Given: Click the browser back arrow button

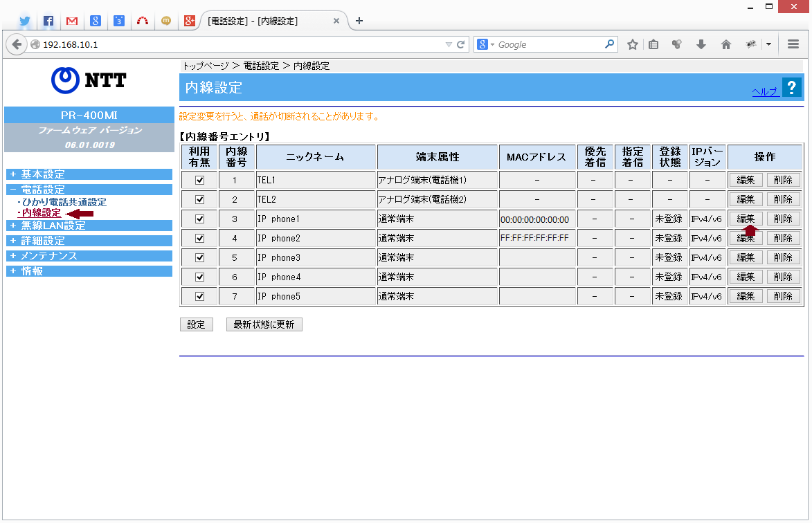Looking at the screenshot, I should point(17,44).
